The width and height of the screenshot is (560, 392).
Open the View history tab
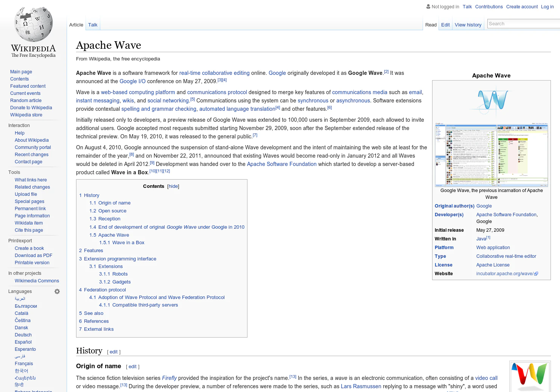[468, 25]
